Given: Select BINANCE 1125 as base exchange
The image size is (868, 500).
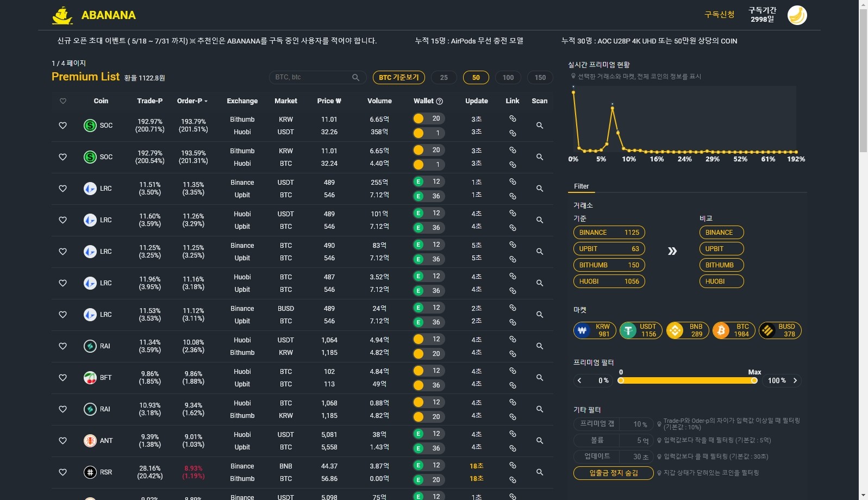Looking at the screenshot, I should 609,233.
